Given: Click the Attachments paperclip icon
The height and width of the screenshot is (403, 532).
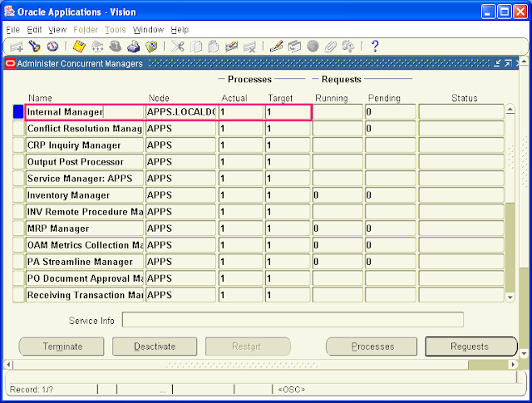Looking at the screenshot, I should tap(331, 47).
